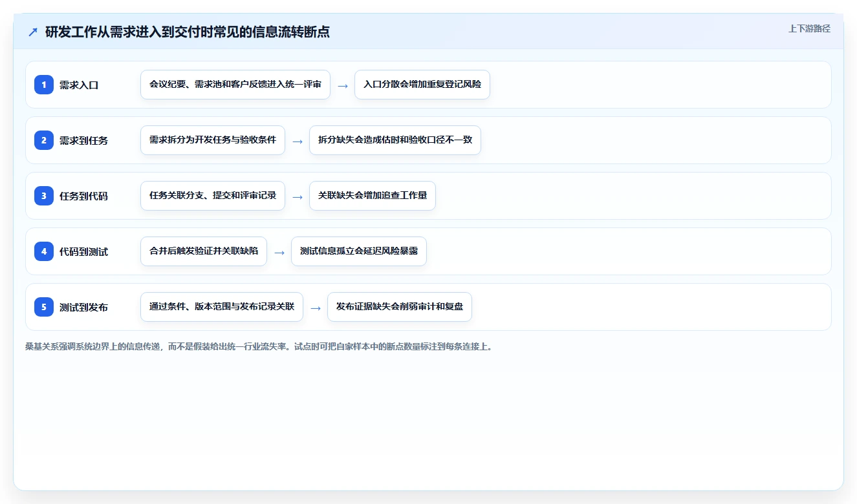Click the step 2 number badge

click(x=44, y=140)
